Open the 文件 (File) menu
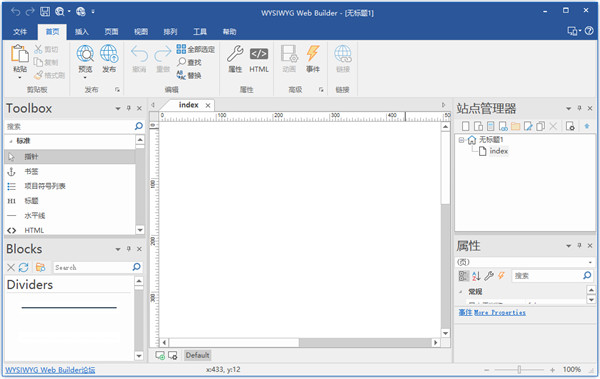 pos(20,32)
